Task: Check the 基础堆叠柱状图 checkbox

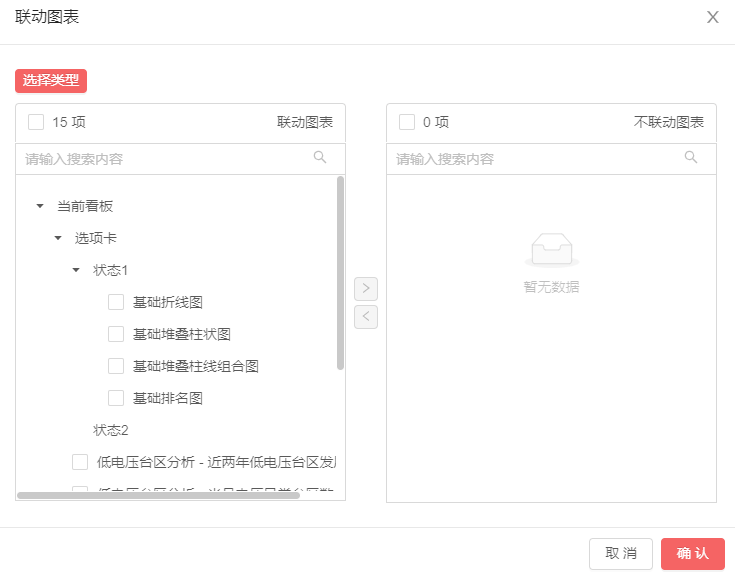Action: (x=116, y=334)
